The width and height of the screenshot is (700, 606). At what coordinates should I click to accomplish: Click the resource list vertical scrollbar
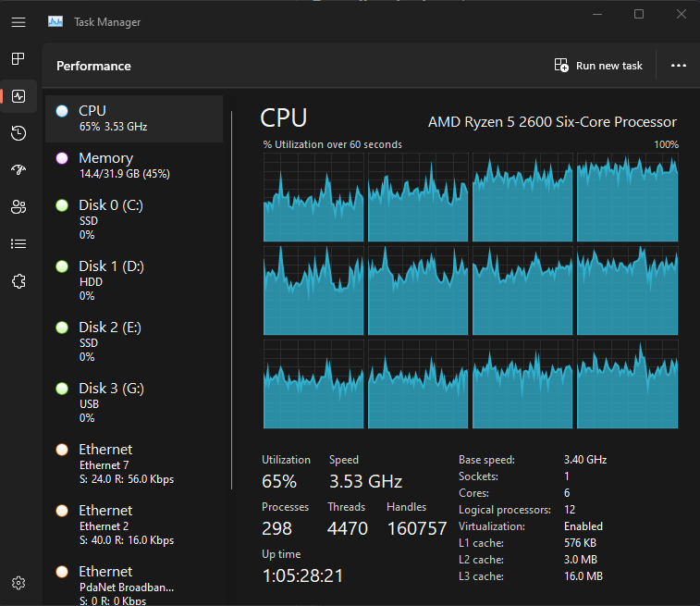[x=232, y=300]
